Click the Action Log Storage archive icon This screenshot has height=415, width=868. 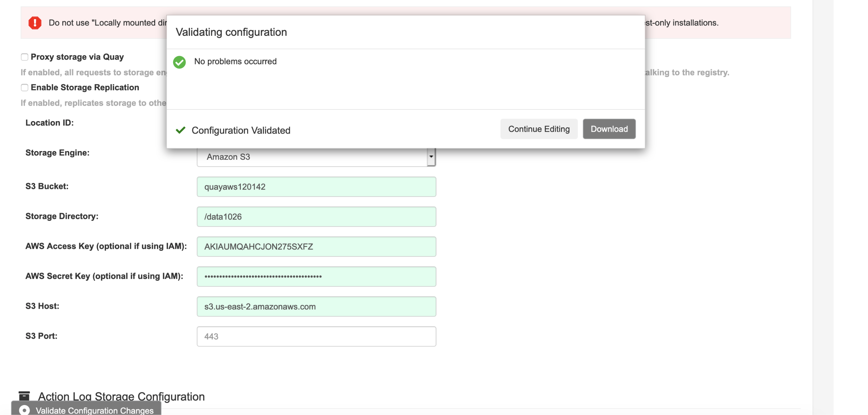click(24, 396)
